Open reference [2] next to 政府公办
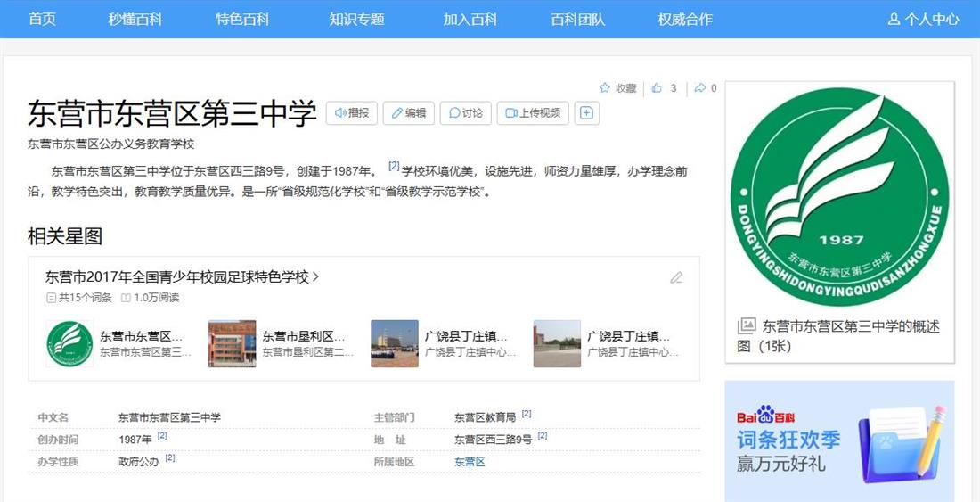980x502 pixels. pyautogui.click(x=170, y=458)
